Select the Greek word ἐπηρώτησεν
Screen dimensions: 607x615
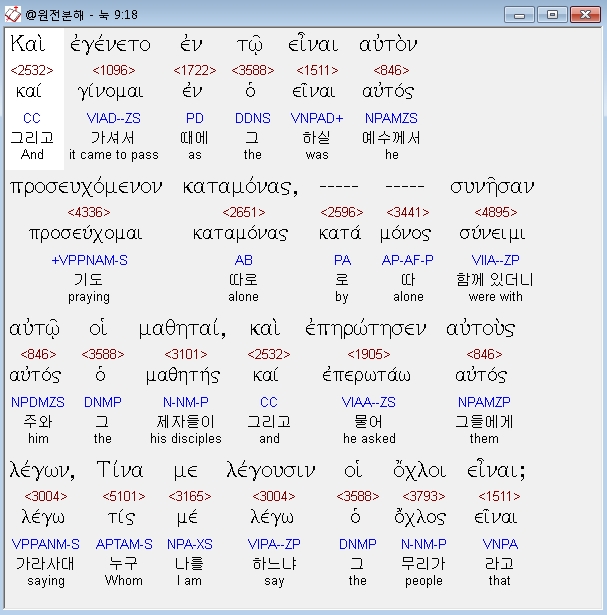365,329
